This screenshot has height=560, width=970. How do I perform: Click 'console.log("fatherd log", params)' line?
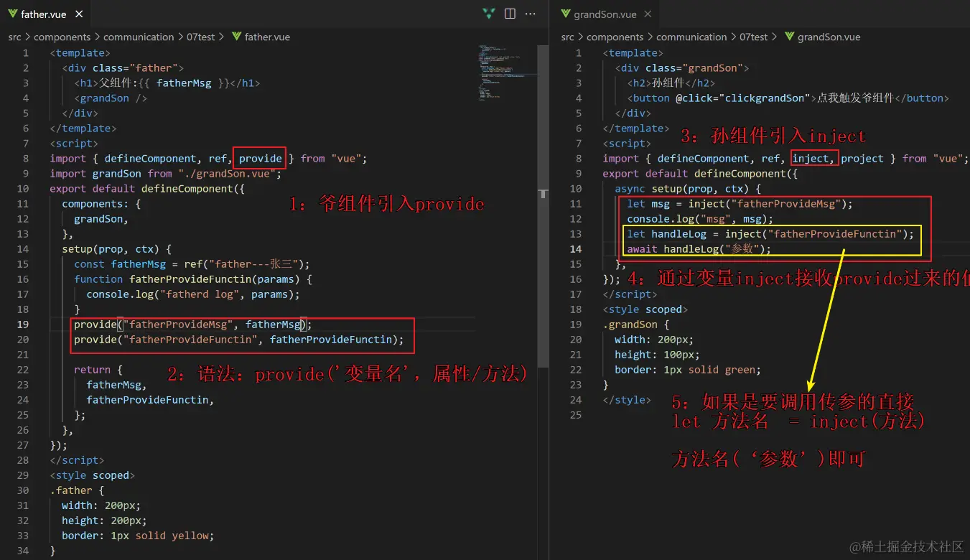click(193, 294)
